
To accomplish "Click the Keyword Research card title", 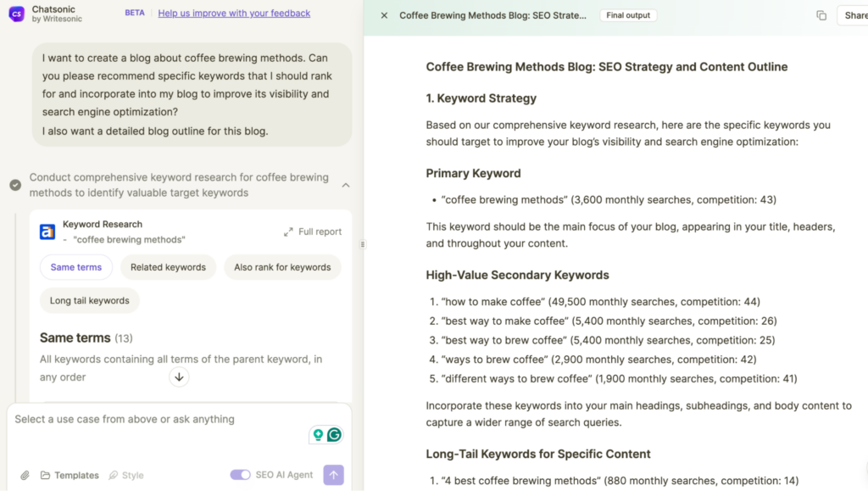I will (103, 224).
